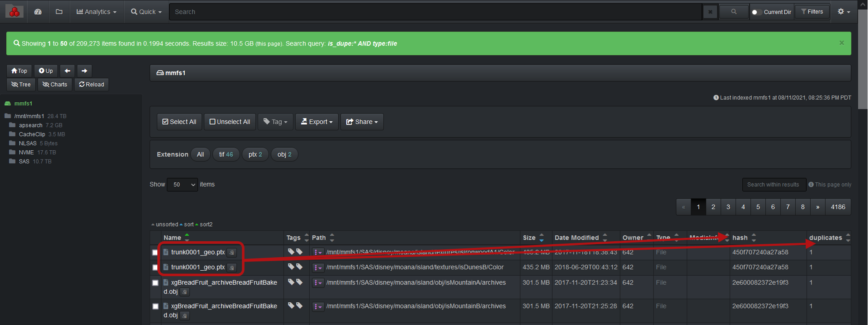
Task: Select the All extension filter
Action: (200, 155)
